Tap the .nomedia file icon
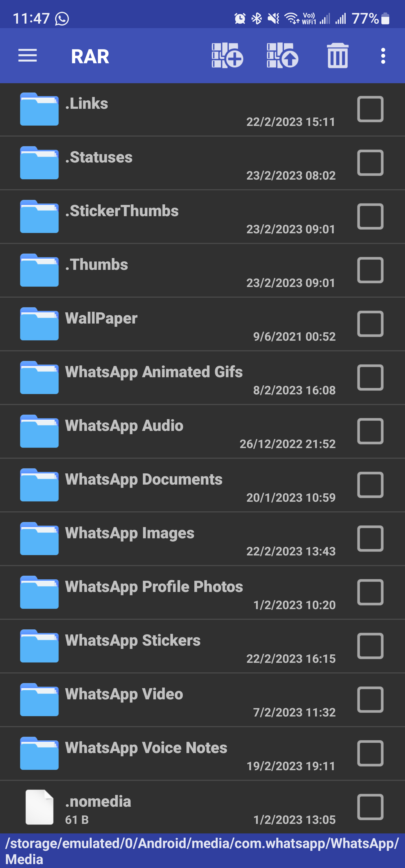 pos(39,807)
